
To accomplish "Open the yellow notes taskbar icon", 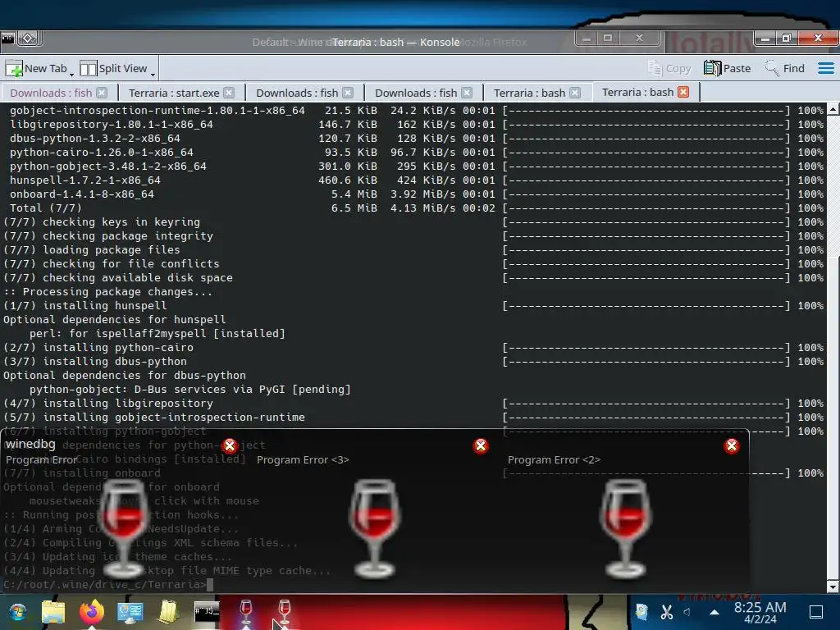I will click(x=168, y=612).
